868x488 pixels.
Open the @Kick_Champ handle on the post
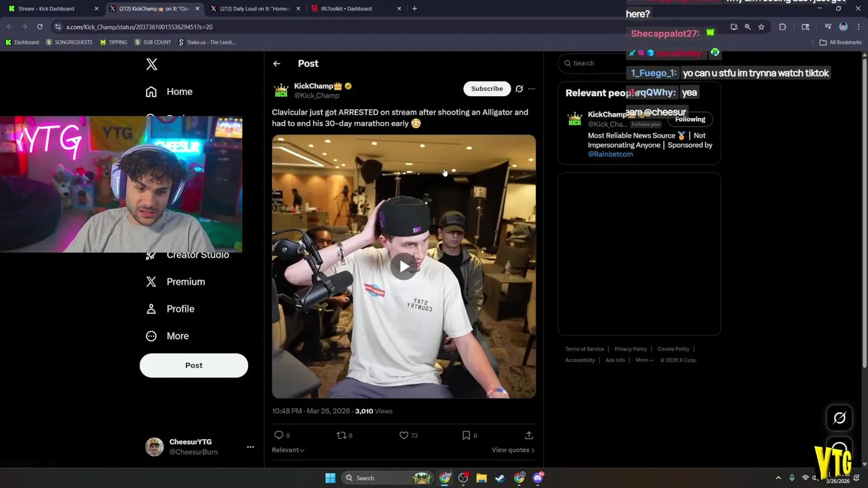click(317, 96)
